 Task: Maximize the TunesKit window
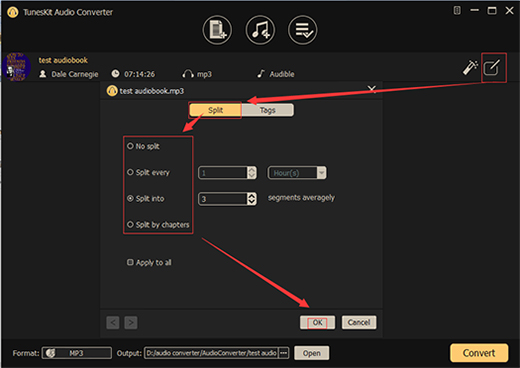[x=492, y=11]
